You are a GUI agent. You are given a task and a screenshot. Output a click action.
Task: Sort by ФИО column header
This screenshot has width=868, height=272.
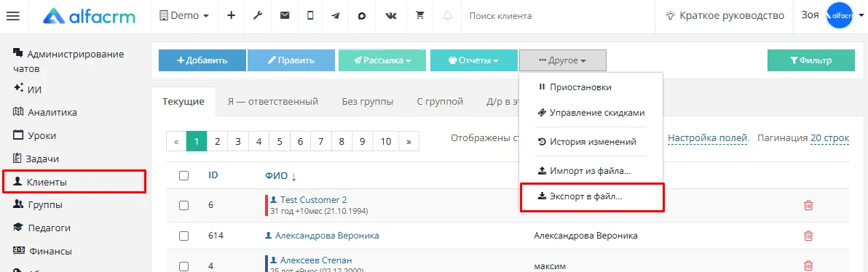pyautogui.click(x=281, y=176)
